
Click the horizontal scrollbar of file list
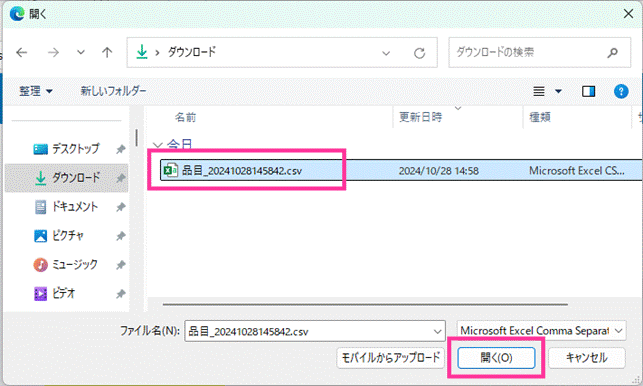[365, 304]
